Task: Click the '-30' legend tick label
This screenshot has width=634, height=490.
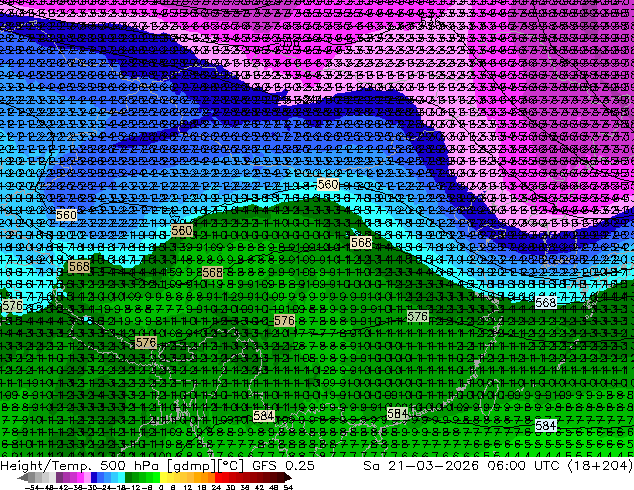Action: point(92,488)
